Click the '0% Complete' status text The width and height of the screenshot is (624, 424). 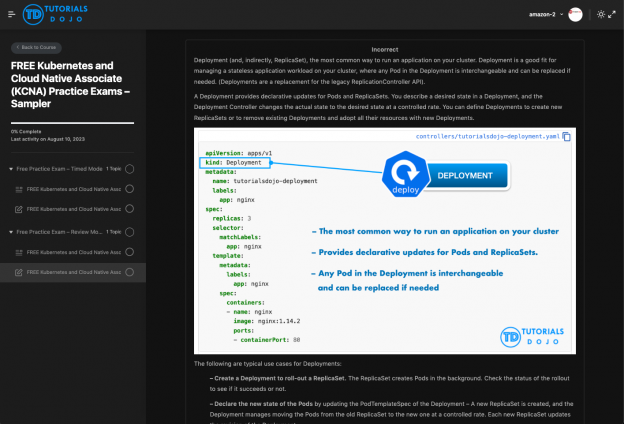click(x=26, y=131)
